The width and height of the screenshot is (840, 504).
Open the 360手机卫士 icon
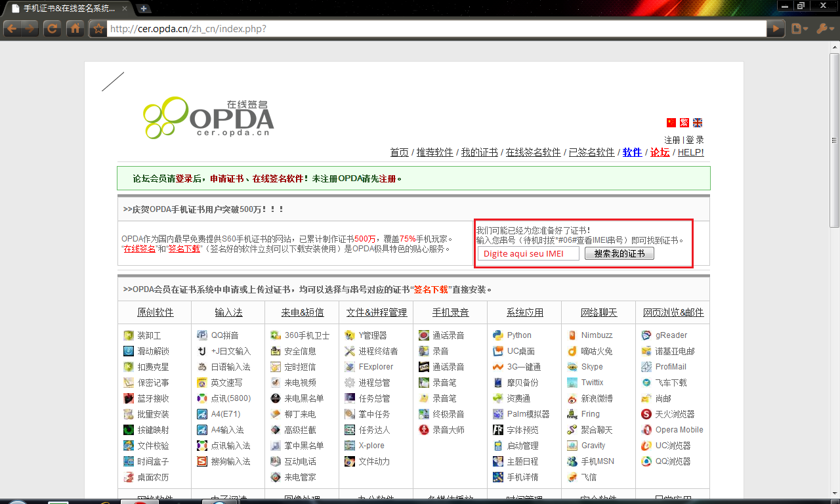[276, 335]
